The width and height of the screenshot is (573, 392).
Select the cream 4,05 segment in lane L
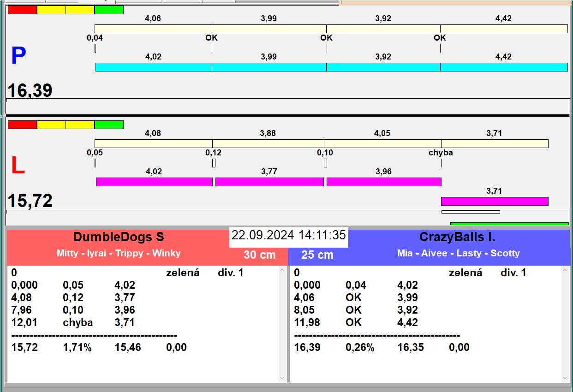pyautogui.click(x=382, y=143)
